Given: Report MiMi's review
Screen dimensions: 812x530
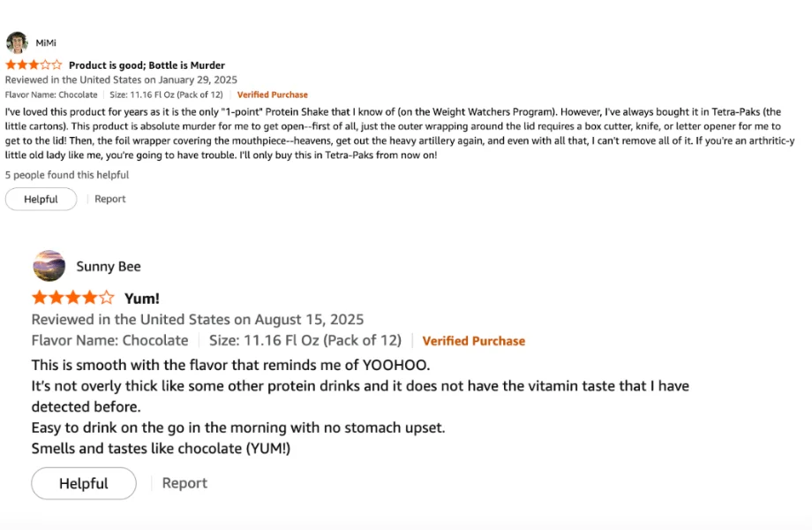Looking at the screenshot, I should (109, 199).
